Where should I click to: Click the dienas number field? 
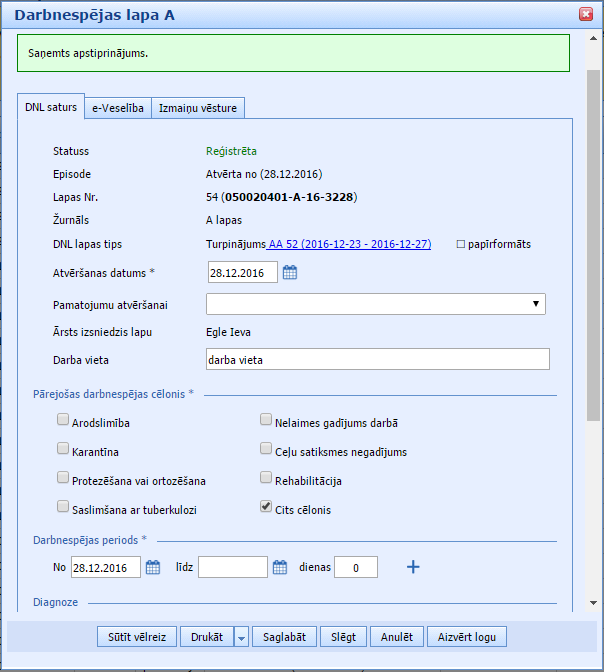(355, 568)
